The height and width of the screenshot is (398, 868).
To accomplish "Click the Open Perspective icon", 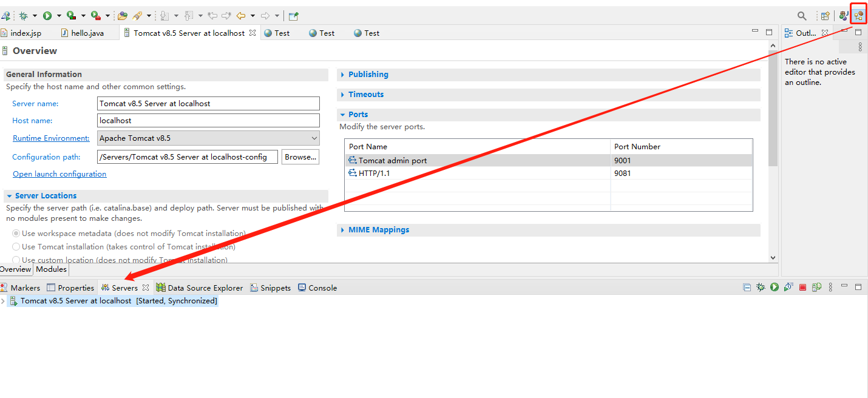I will tap(826, 16).
